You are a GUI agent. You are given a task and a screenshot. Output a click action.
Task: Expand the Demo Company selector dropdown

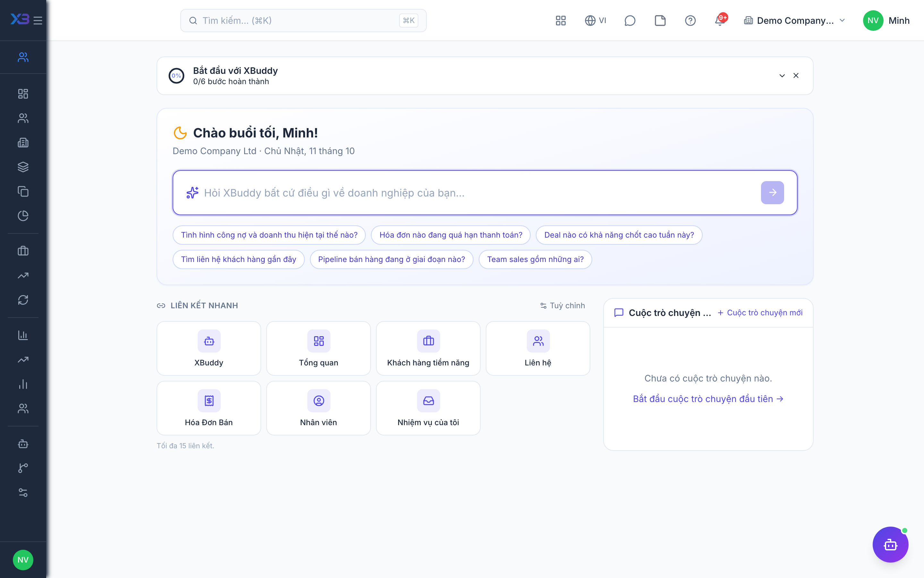click(x=795, y=21)
